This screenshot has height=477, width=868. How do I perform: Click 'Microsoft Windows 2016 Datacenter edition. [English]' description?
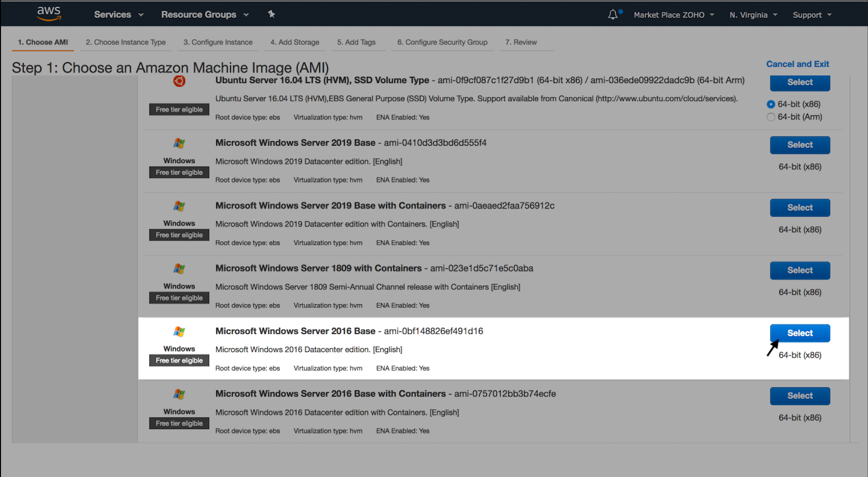tap(309, 350)
